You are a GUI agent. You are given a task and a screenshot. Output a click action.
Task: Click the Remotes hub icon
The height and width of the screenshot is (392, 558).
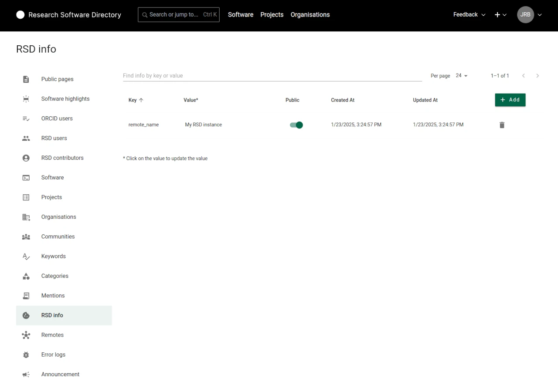[26, 335]
